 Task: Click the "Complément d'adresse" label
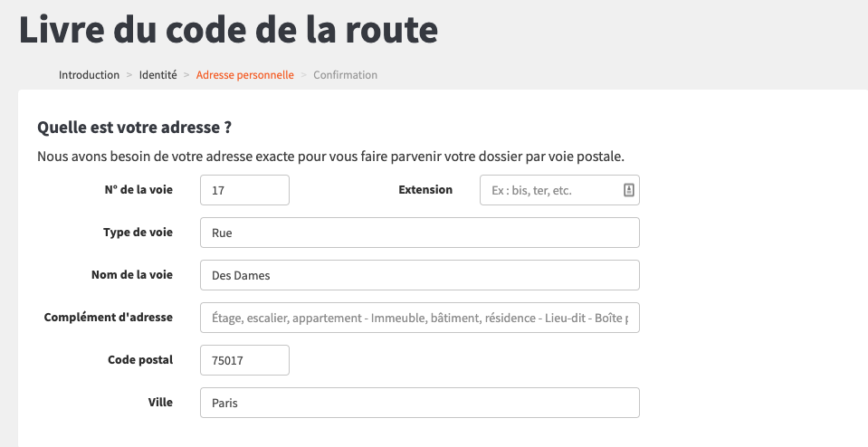click(109, 318)
